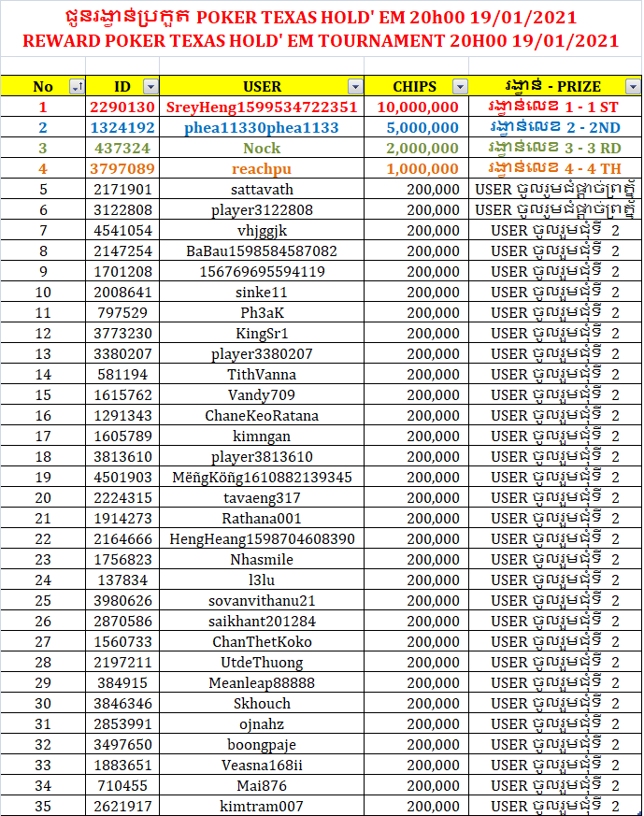The height and width of the screenshot is (816, 644).
Task: Select username vhjggjk
Action: (262, 230)
